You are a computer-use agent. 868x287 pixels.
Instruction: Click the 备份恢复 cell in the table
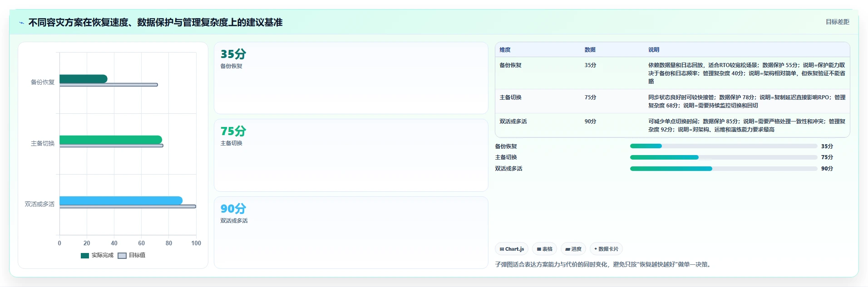(511, 65)
